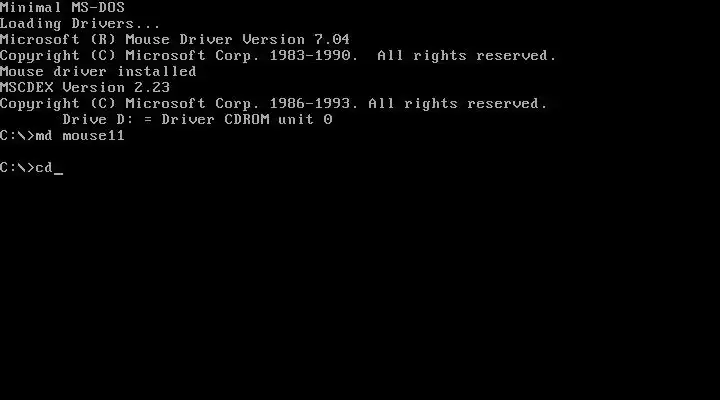Screen dimensions: 720x400
Task: Click the first C:\> prompt
Action: pyautogui.click(x=17, y=136)
